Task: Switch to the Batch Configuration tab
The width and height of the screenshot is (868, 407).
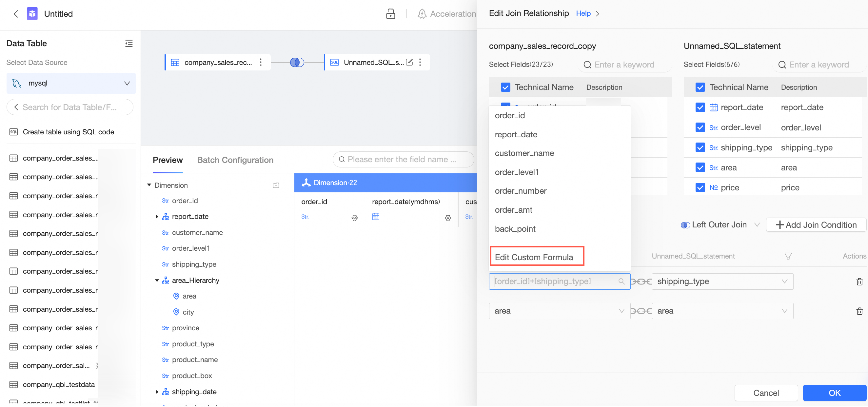Action: pyautogui.click(x=235, y=160)
